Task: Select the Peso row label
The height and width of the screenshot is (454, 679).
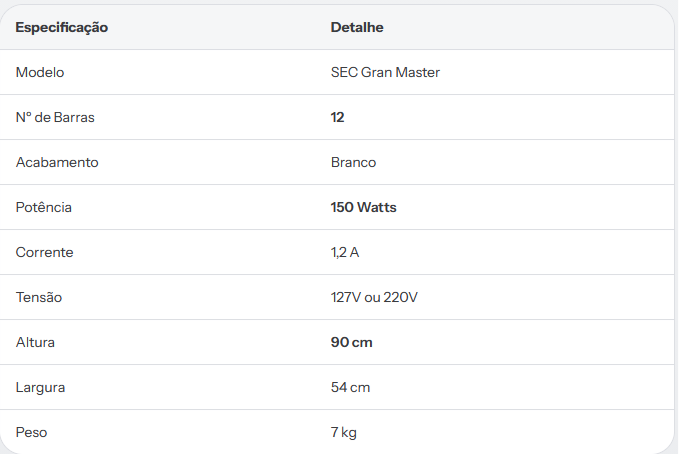Action: coord(31,433)
